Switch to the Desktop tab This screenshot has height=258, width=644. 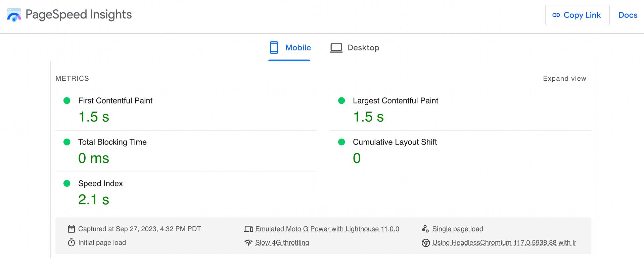pos(355,48)
